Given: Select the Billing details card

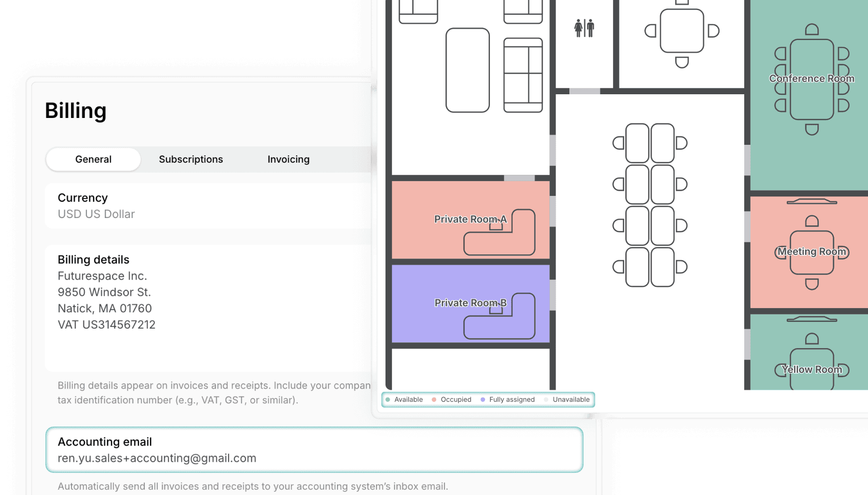Looking at the screenshot, I should [x=208, y=308].
